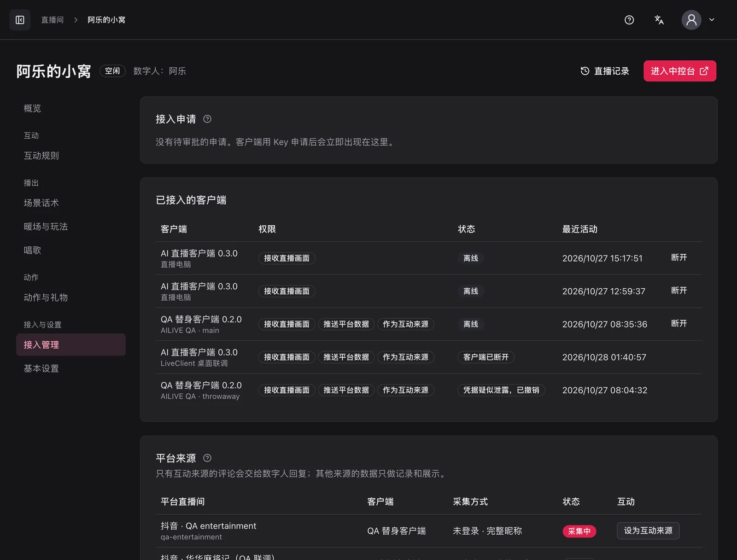Click 最近活动 column header
The height and width of the screenshot is (560, 737).
[x=580, y=229]
